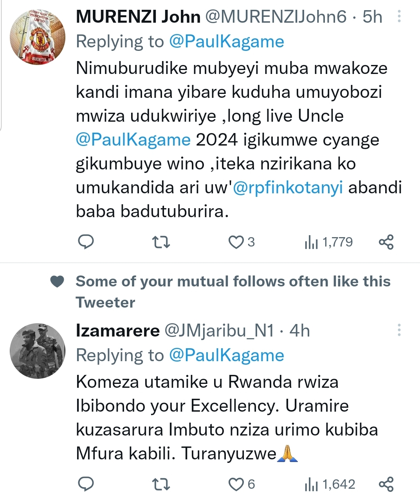Like MURENZI John's tweet
The image size is (420, 504).
(x=236, y=242)
